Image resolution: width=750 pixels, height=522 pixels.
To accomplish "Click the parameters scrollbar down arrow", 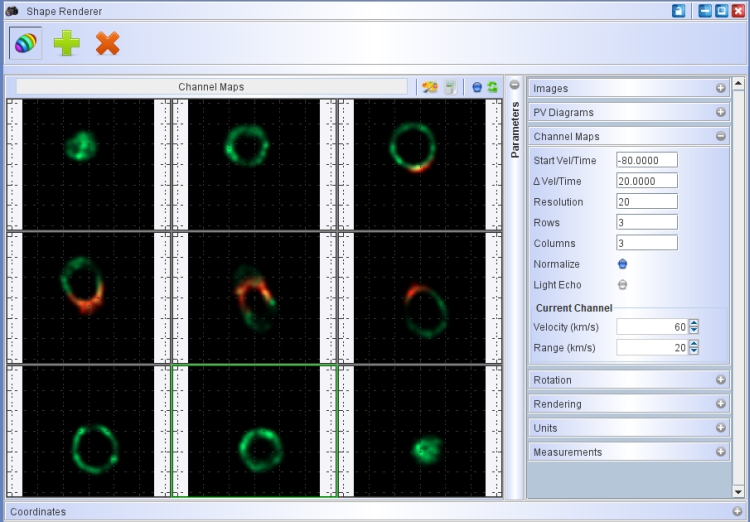I will click(x=738, y=491).
